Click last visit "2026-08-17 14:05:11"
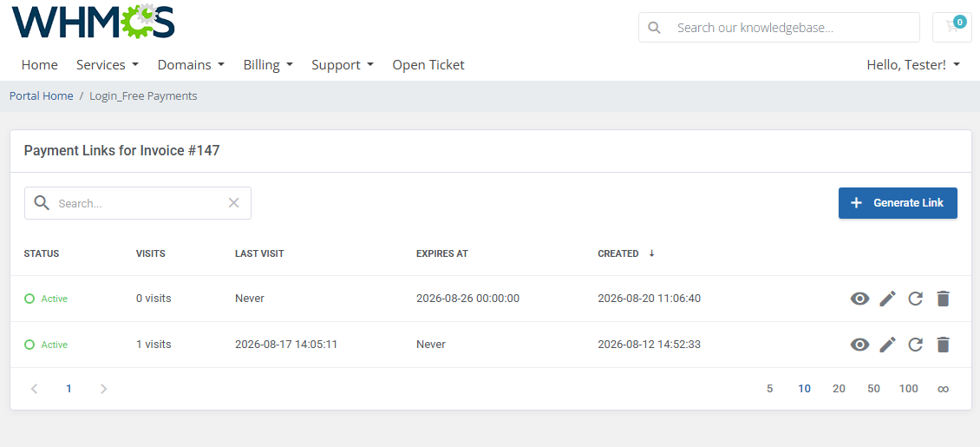The width and height of the screenshot is (980, 447). pyautogui.click(x=286, y=345)
